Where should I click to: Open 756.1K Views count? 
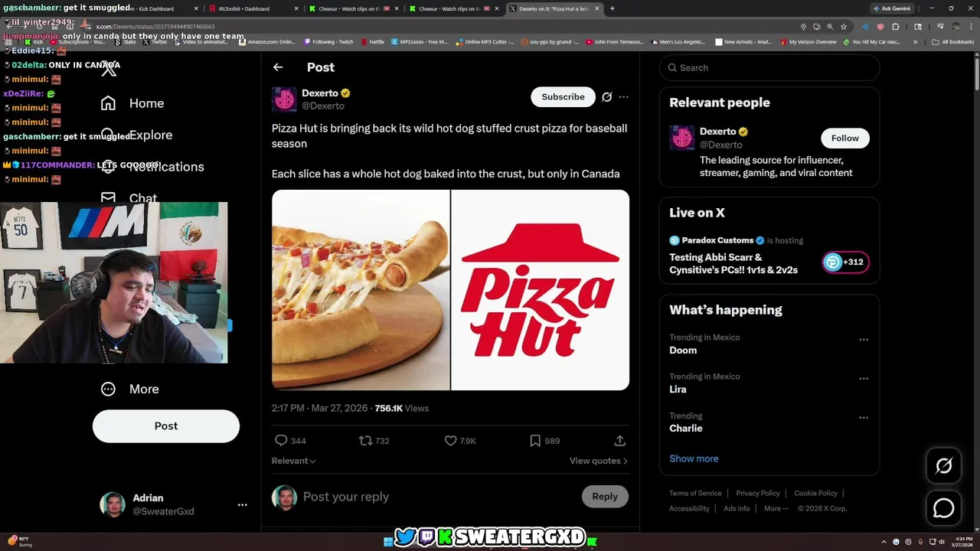point(401,409)
